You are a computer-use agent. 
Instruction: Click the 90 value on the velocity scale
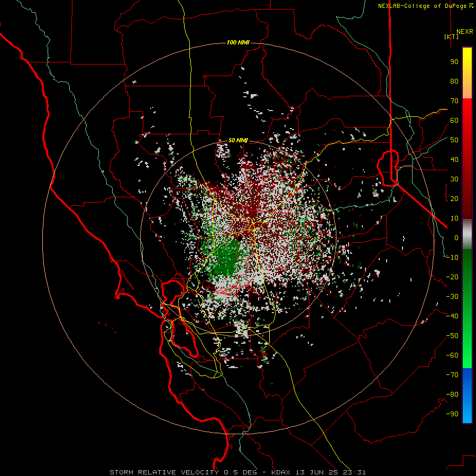[x=454, y=62]
